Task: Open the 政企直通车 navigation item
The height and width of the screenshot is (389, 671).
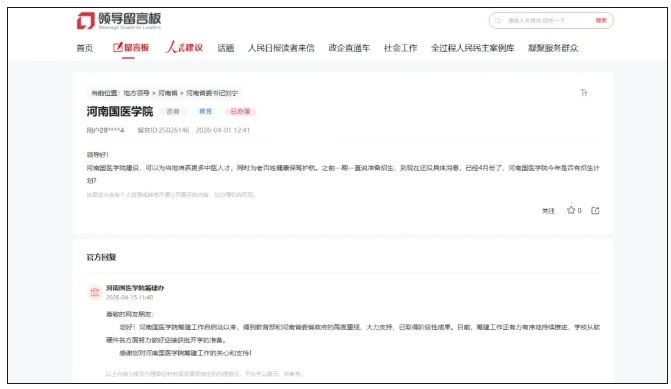Action: 349,48
